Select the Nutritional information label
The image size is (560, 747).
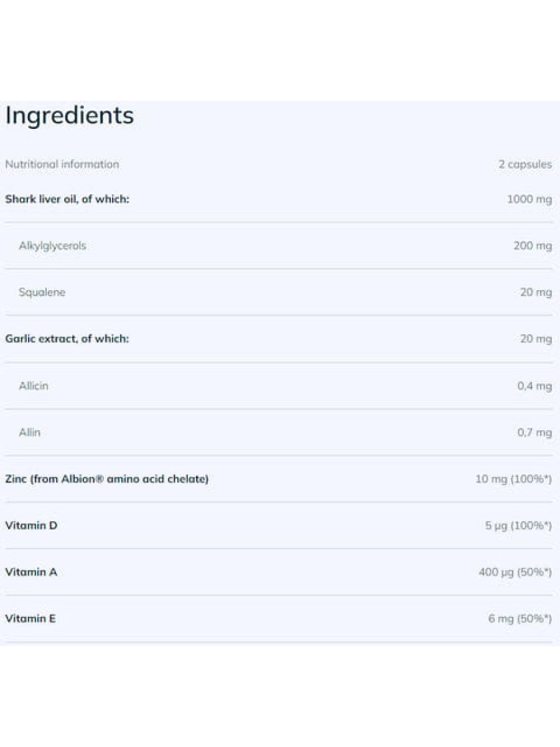pos(62,164)
